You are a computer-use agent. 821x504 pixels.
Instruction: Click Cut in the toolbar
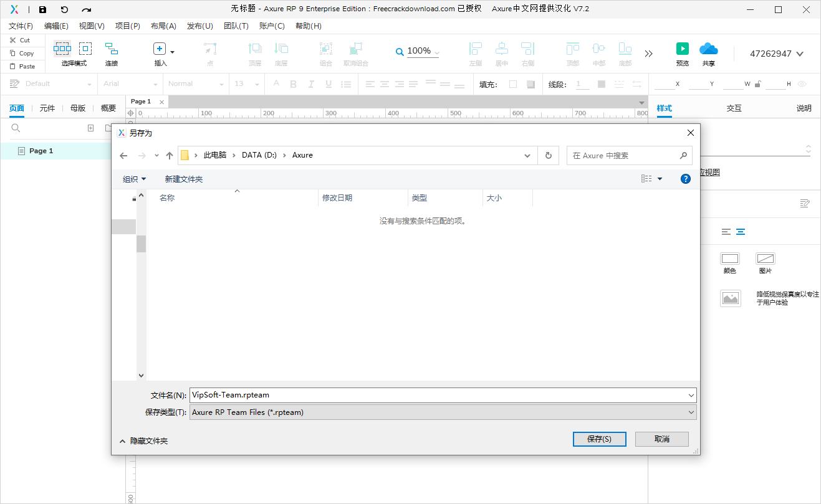tap(20, 40)
